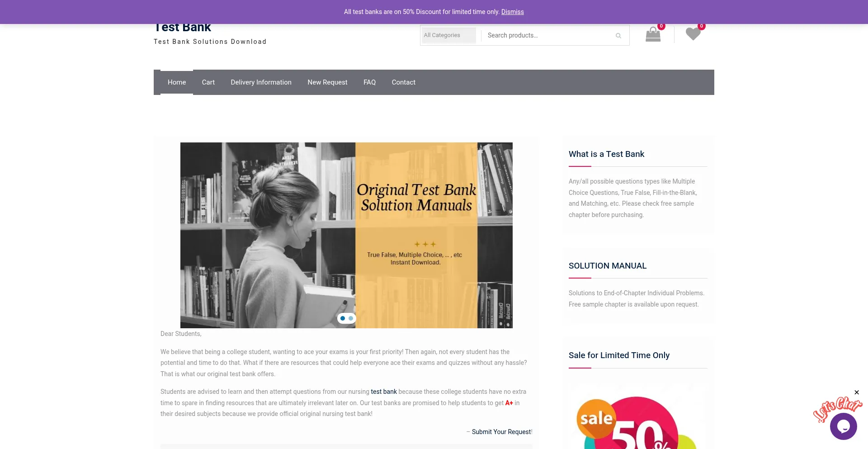Viewport: 868px width, 449px height.
Task: Open the live chat bubble icon
Action: coord(843,426)
